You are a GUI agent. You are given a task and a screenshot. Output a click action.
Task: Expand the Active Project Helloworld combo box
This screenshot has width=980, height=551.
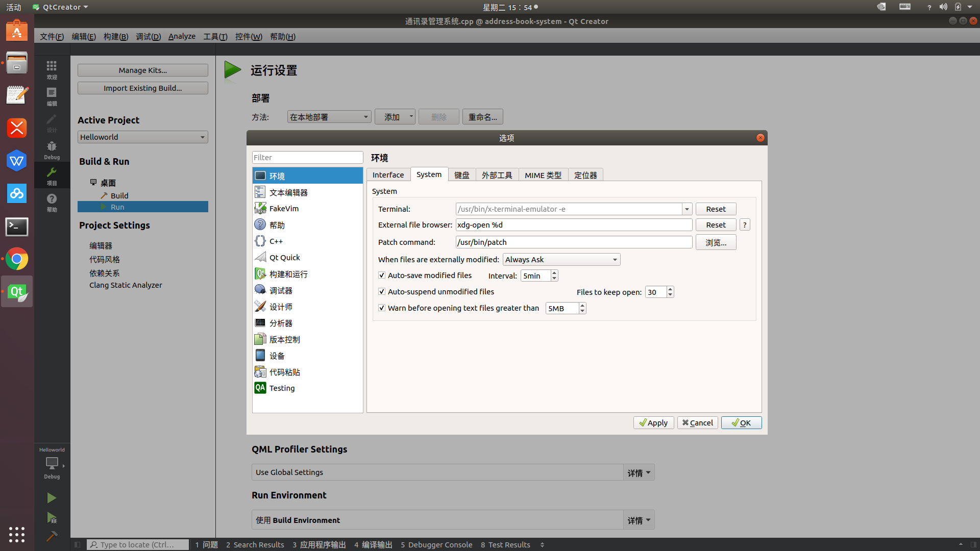(x=142, y=137)
